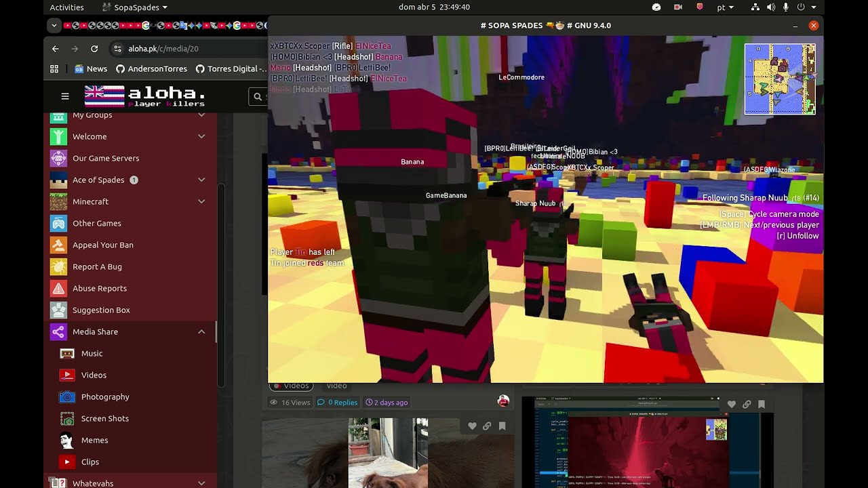This screenshot has width=868, height=488.
Task: Open the browser apps grid icon
Action: (x=54, y=68)
